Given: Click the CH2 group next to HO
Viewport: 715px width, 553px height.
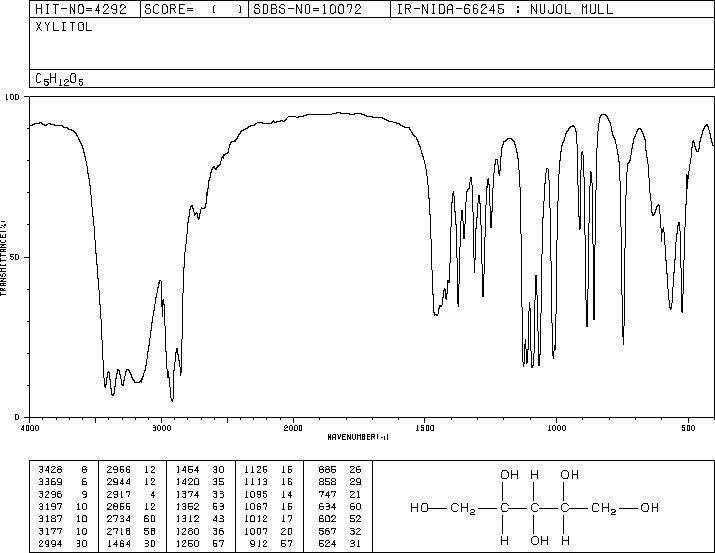Looking at the screenshot, I should (x=463, y=509).
